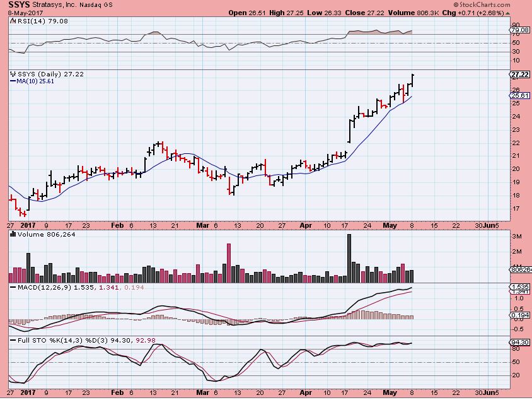532x400 pixels.
Task: Click the tallest black volume bar in mid-April
Action: pyautogui.click(x=349, y=259)
